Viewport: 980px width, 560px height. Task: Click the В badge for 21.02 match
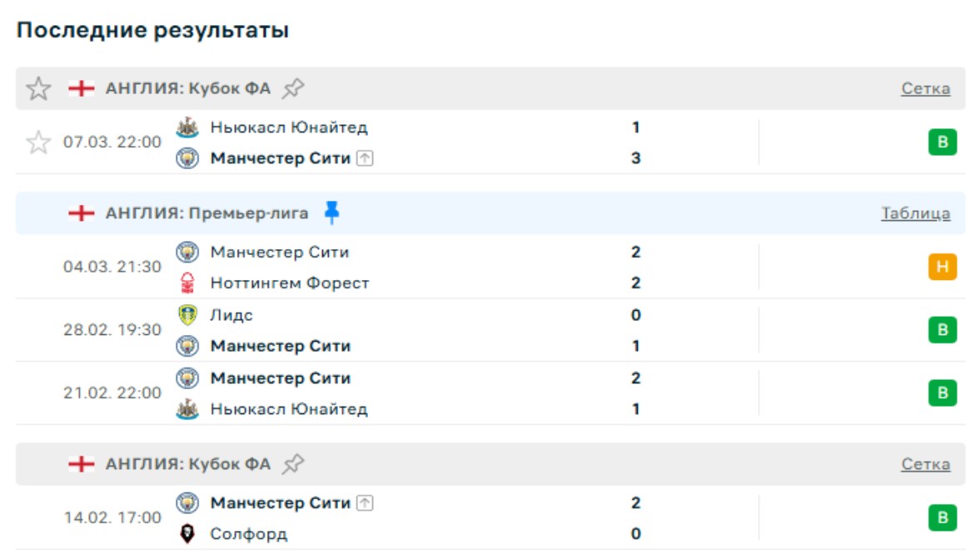tap(943, 392)
